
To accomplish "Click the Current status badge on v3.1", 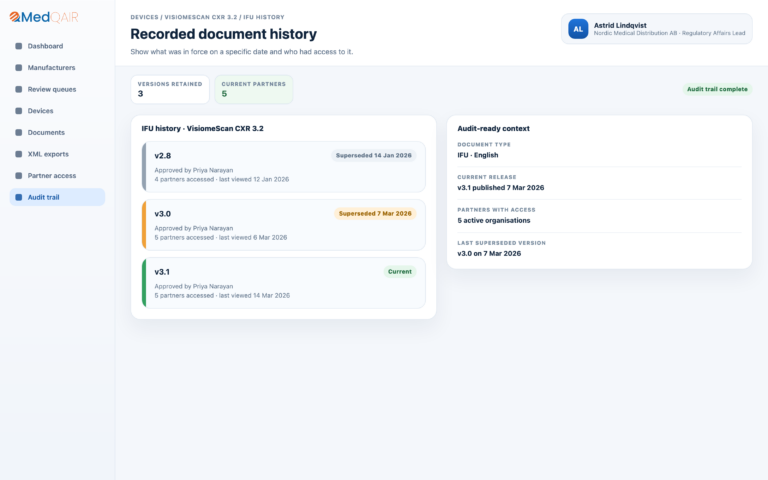I will 400,271.
